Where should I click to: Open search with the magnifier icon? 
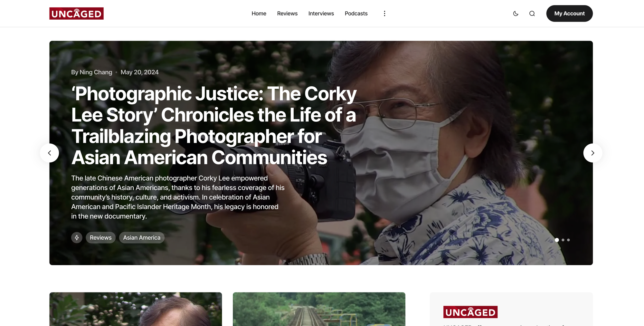coord(532,14)
